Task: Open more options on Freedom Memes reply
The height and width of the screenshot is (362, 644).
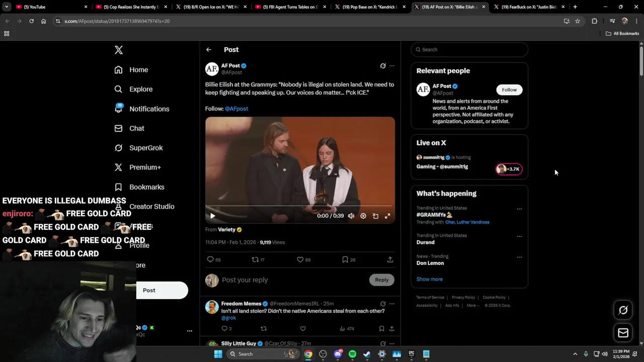Action: pyautogui.click(x=392, y=304)
